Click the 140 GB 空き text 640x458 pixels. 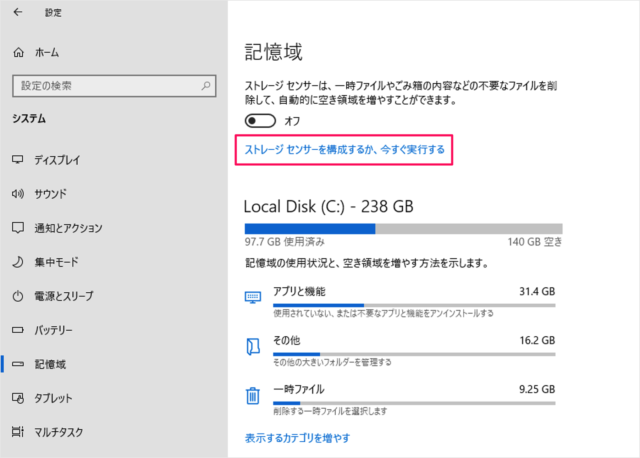pos(535,242)
